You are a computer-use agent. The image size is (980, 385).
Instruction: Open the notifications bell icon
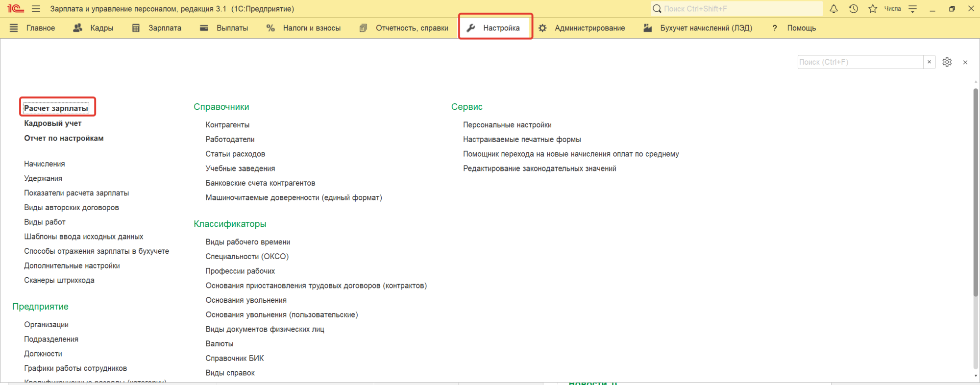[x=833, y=9]
